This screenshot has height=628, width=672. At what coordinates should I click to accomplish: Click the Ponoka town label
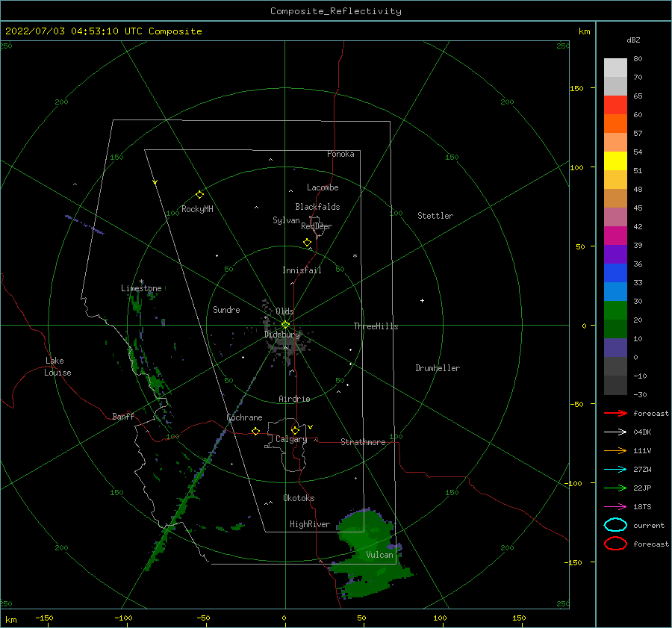coord(340,154)
